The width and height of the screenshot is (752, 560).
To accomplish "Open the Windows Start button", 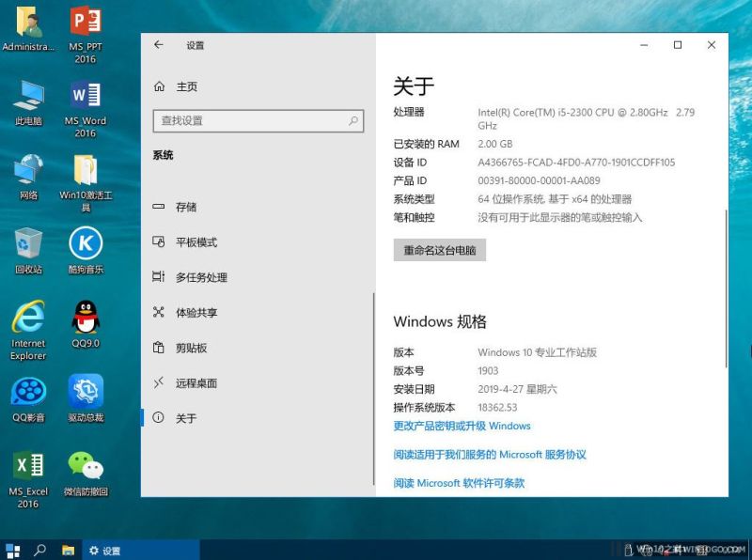I will [13, 550].
